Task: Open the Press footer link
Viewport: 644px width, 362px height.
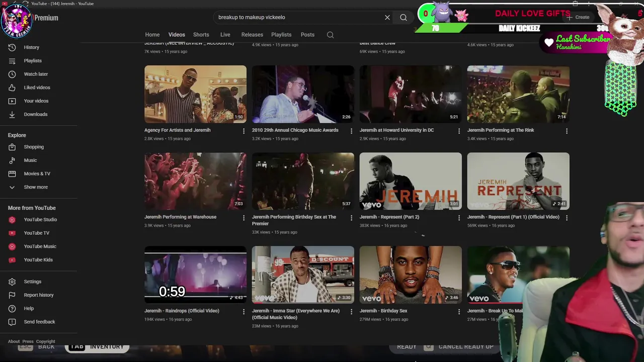Action: point(28,341)
